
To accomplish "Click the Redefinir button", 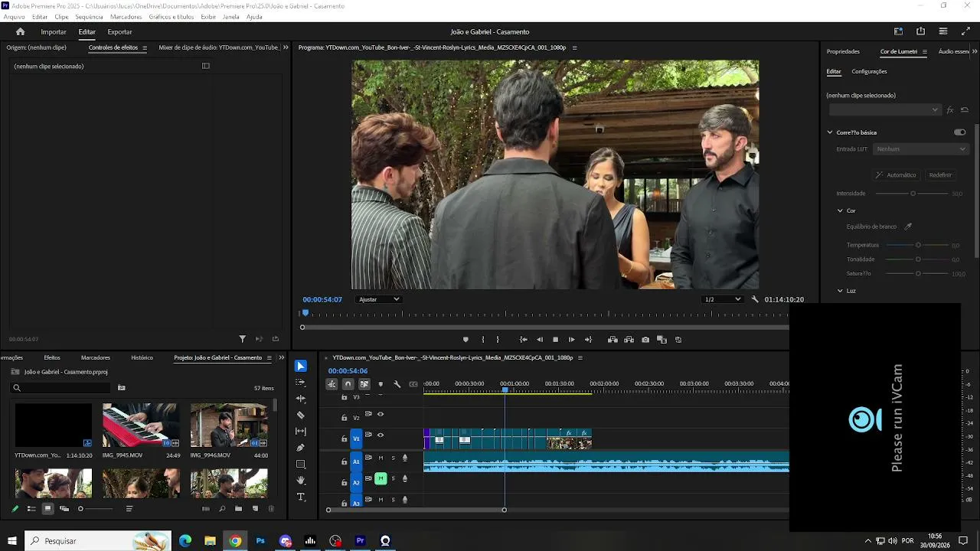I will tap(940, 174).
